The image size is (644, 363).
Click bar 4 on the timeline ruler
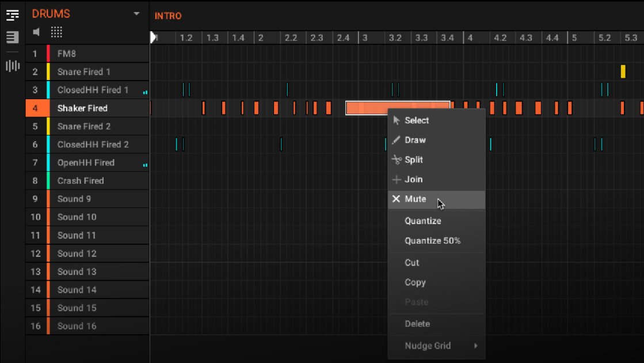[x=470, y=38]
